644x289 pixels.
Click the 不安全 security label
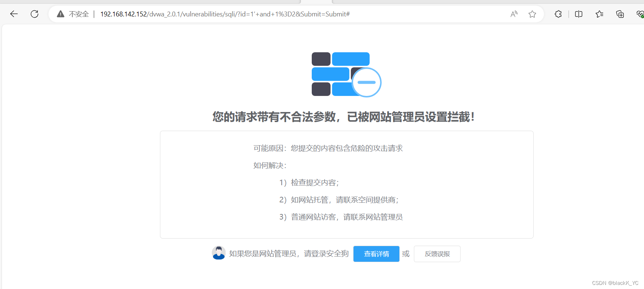(x=79, y=14)
